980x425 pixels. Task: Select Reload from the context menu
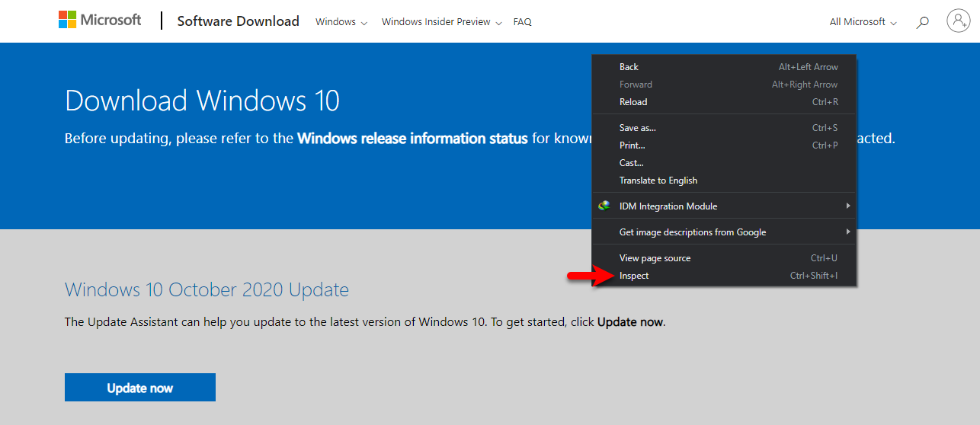coord(724,102)
